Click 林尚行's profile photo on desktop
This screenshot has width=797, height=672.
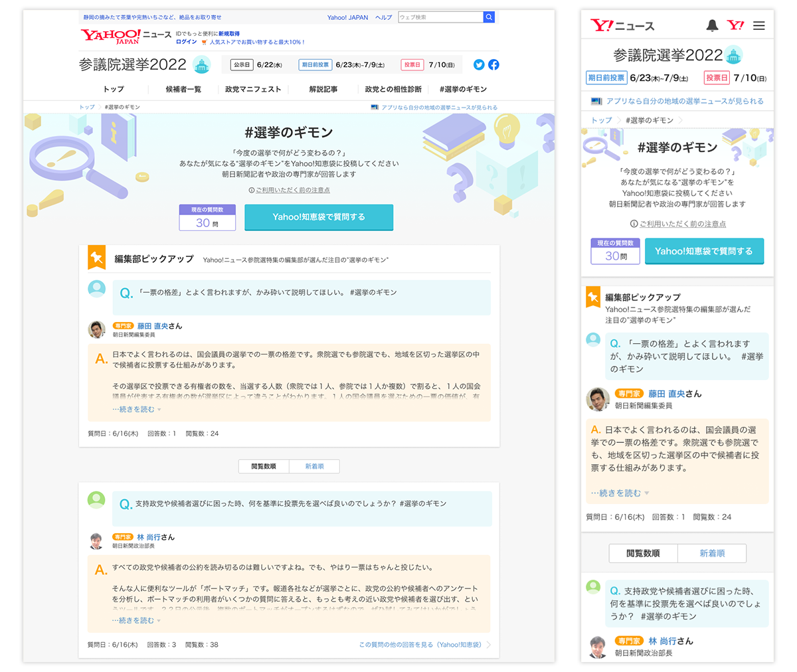[x=97, y=541]
